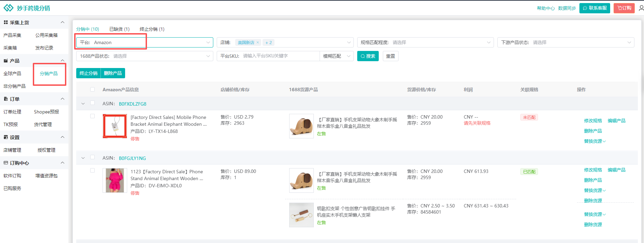
Task: Switch to the 已缺货 (1) tab
Action: click(119, 29)
